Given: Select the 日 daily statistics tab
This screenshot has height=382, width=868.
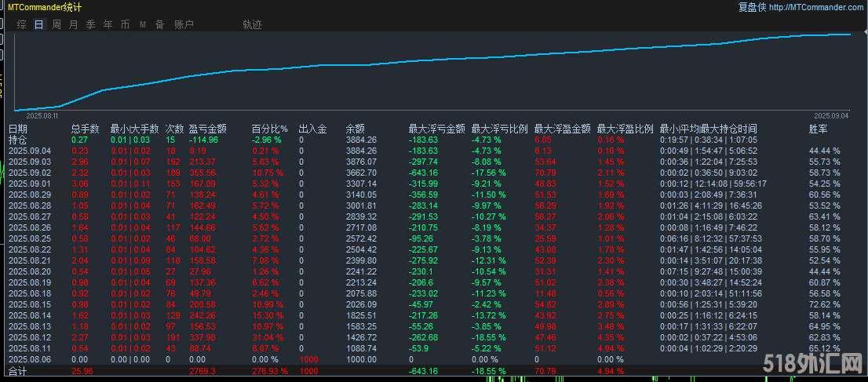Looking at the screenshot, I should coord(38,24).
